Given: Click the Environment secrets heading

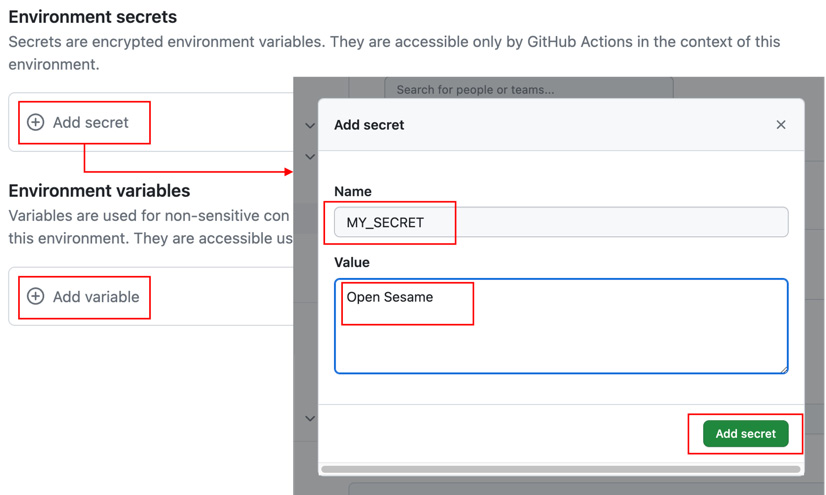Looking at the screenshot, I should (93, 17).
